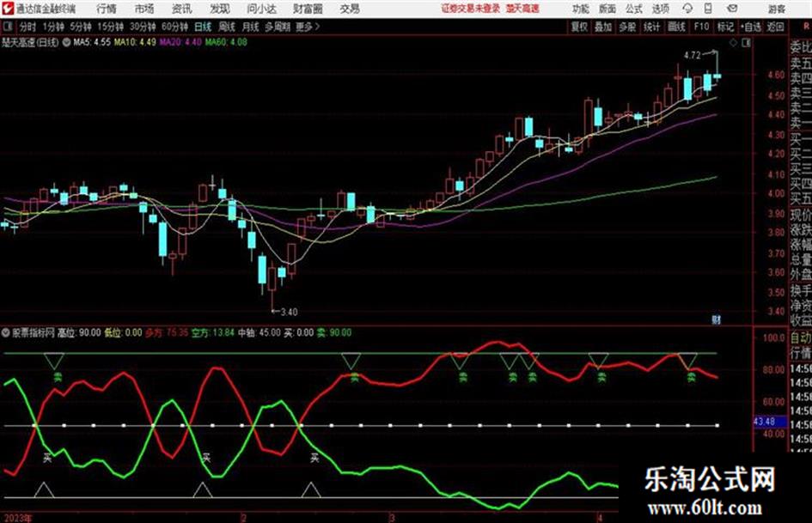This screenshot has height=523, width=812.
Task: Click the 楚天高速(日线) chart title
Action: coord(30,42)
